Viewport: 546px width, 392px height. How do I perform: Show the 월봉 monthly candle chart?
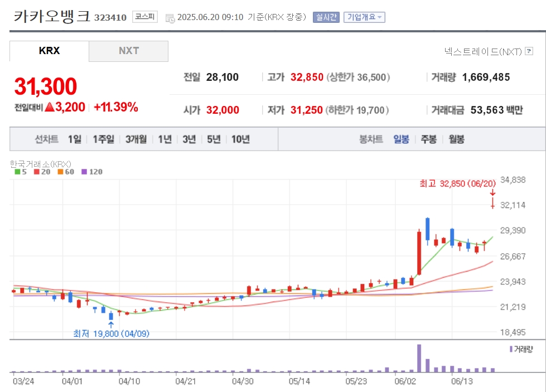(457, 139)
